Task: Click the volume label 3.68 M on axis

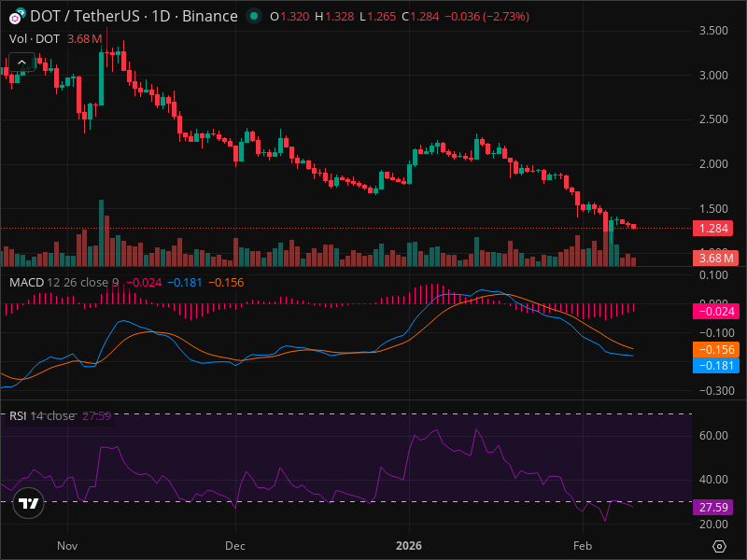Action: point(715,259)
